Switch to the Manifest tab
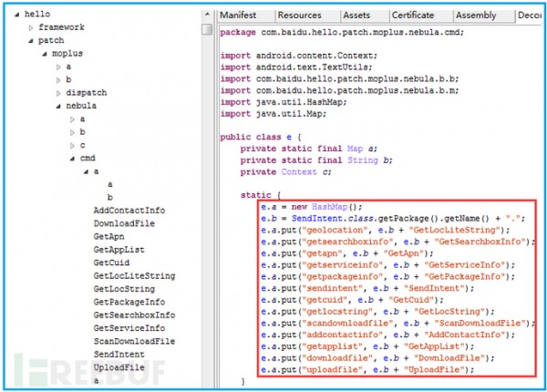The image size is (547, 392). point(238,15)
